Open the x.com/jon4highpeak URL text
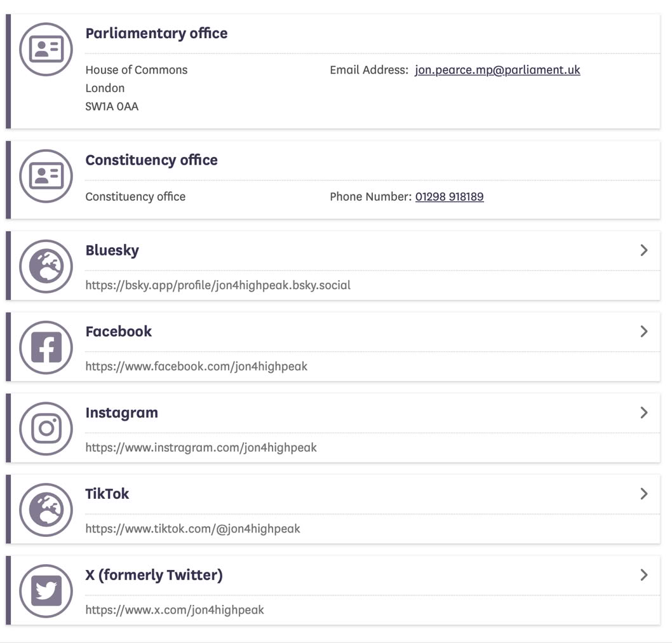Image resolution: width=672 pixels, height=643 pixels. [x=175, y=610]
